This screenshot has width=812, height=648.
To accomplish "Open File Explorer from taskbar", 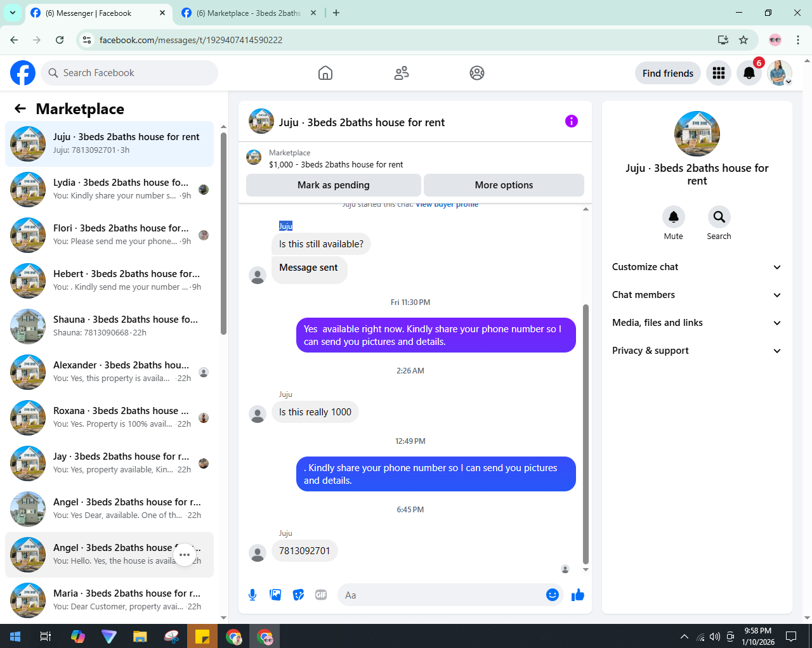I will click(140, 636).
